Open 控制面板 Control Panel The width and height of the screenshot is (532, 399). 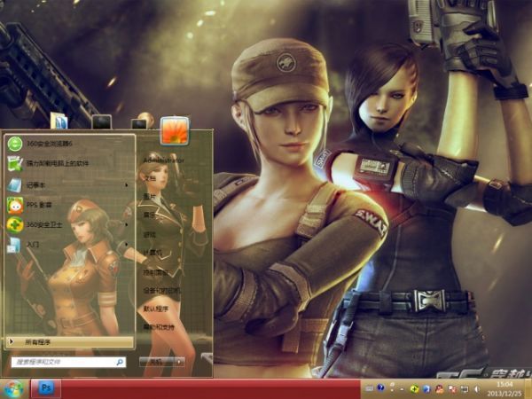pos(155,272)
